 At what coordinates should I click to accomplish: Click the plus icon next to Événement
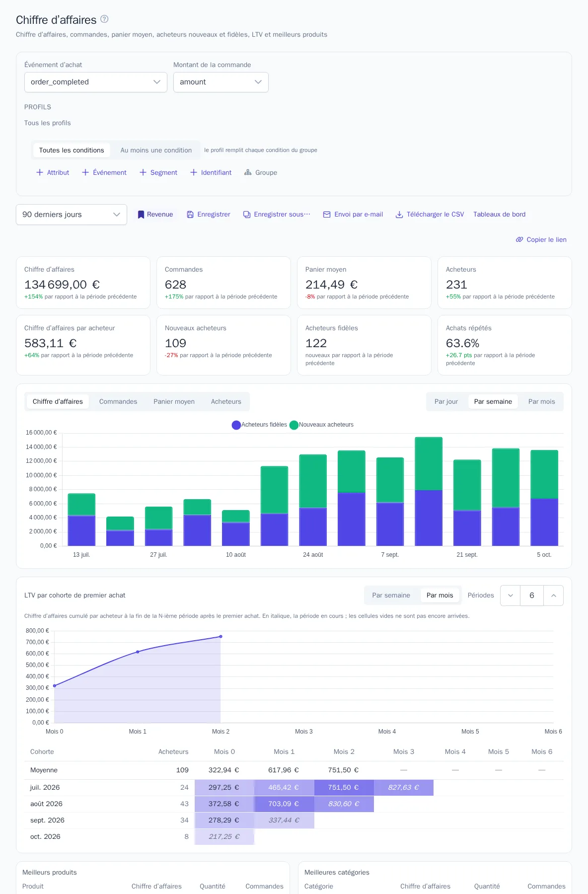85,172
